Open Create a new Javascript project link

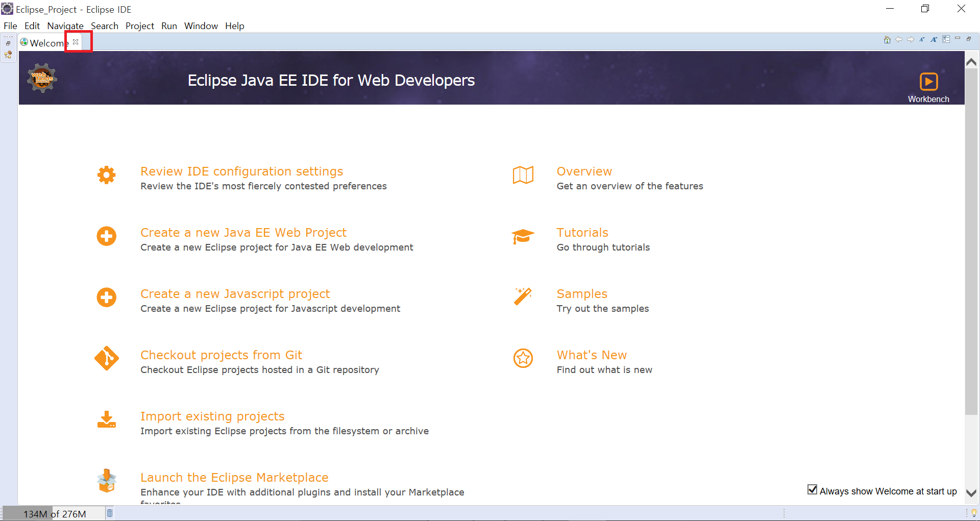tap(235, 294)
